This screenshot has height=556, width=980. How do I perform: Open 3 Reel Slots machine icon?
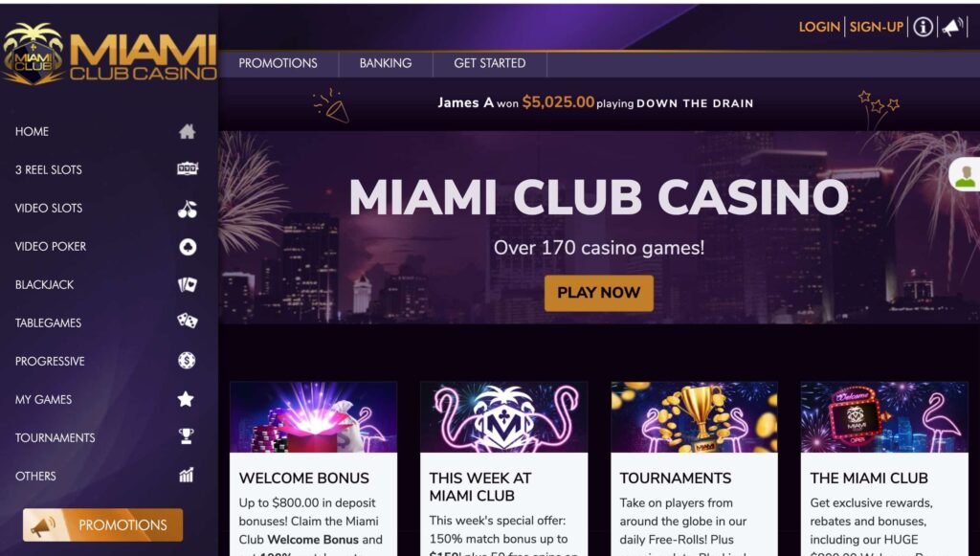188,168
